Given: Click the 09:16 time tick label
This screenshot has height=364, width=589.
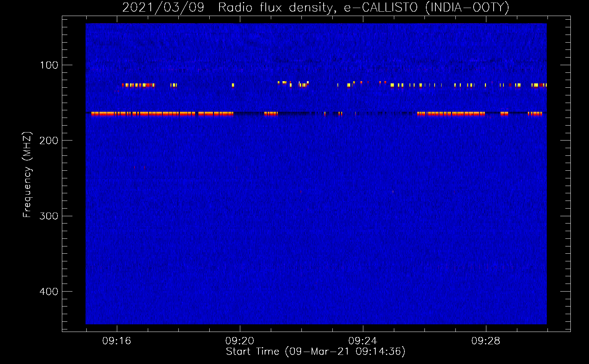Looking at the screenshot, I should 116,341.
